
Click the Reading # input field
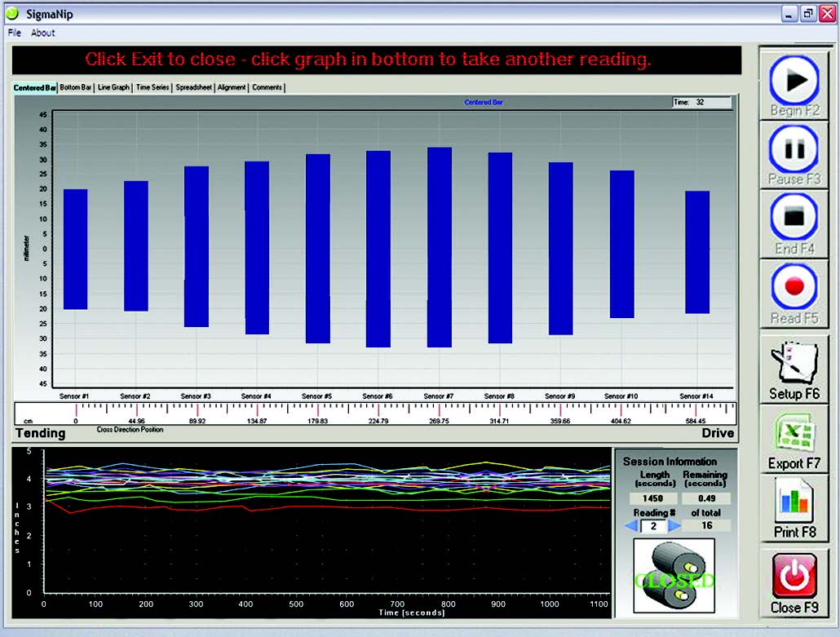(652, 526)
